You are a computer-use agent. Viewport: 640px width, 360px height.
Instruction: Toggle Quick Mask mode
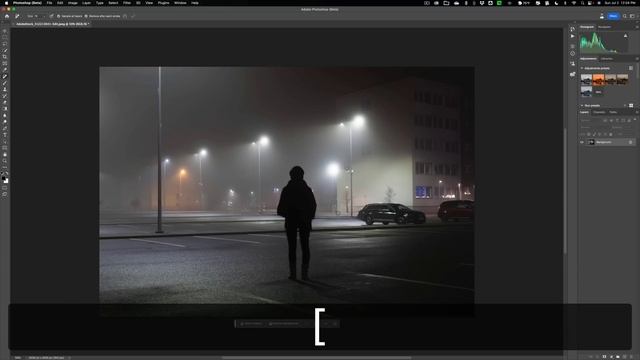[5, 188]
